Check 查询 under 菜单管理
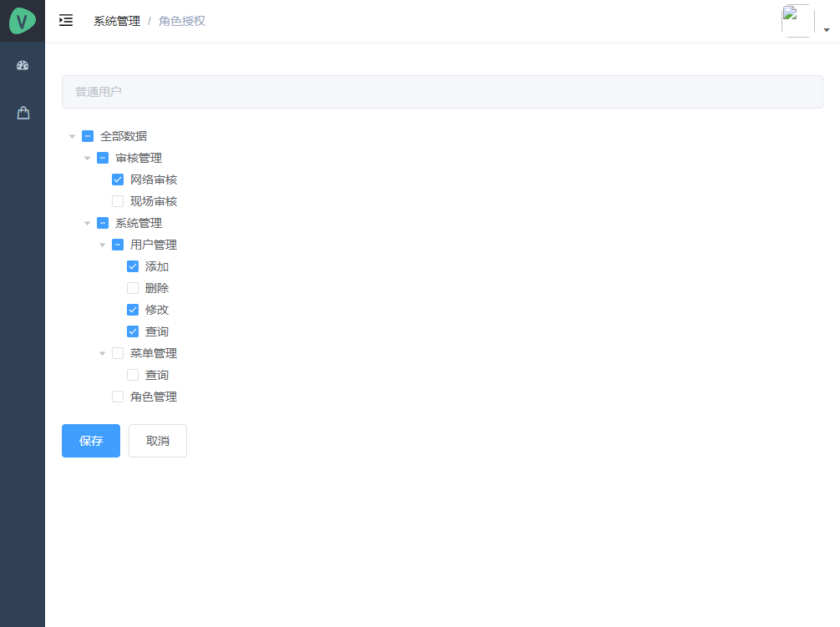Image resolution: width=840 pixels, height=627 pixels. 133,375
